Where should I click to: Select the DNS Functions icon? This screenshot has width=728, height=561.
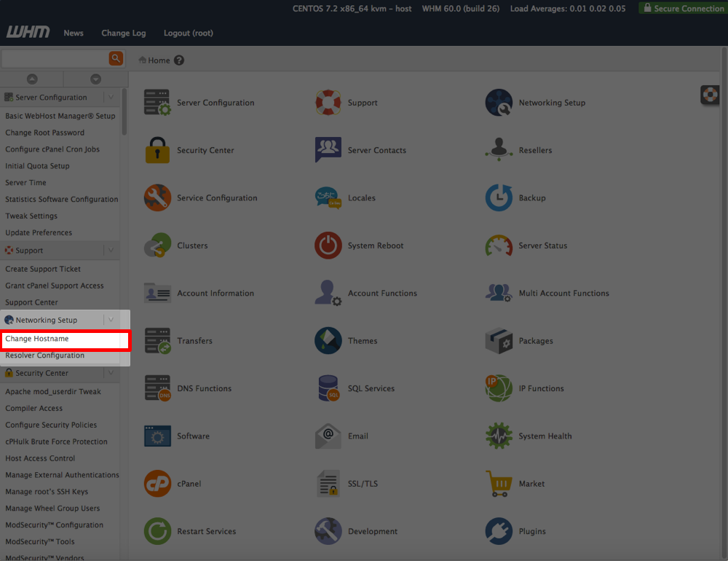[x=157, y=388]
